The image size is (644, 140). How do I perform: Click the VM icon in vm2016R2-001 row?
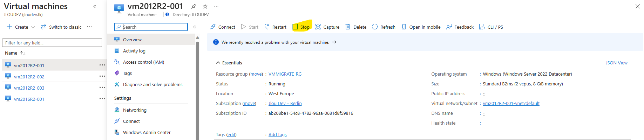pos(8,98)
